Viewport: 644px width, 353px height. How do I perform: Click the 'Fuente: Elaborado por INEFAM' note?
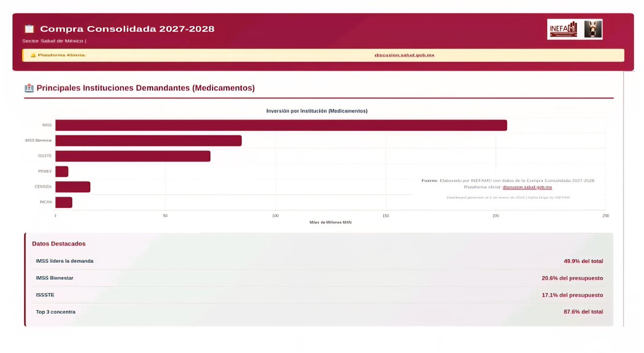point(508,181)
